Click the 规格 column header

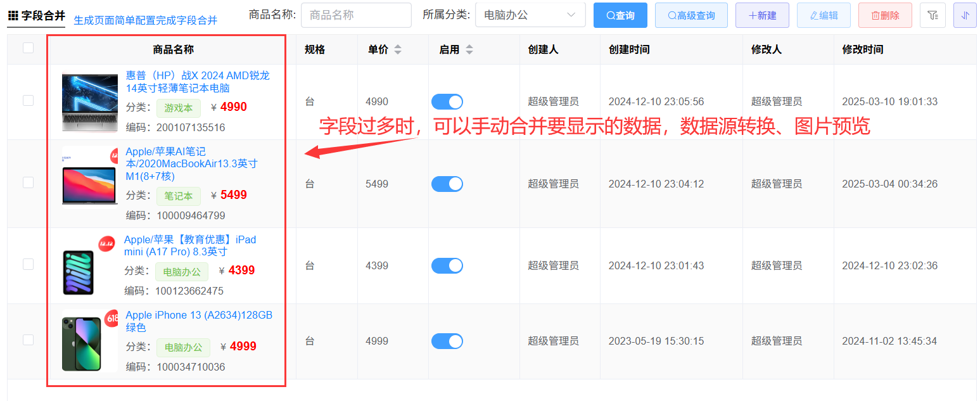(315, 49)
